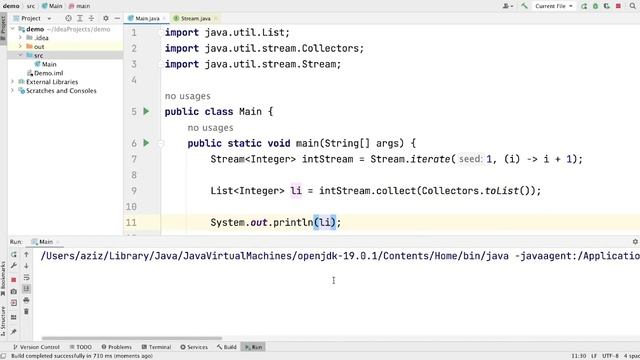Click the Collapse All icon in Project panel
The height and width of the screenshot is (360, 640).
[x=91, y=18]
